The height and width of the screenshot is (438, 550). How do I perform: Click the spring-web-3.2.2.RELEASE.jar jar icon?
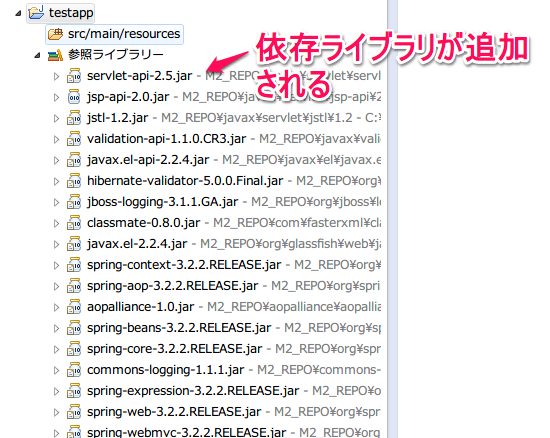click(74, 412)
